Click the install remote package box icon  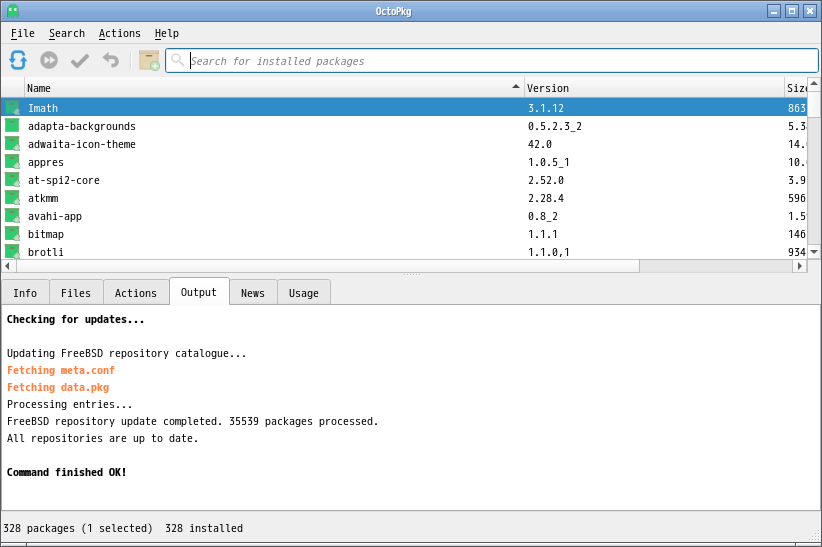(149, 60)
